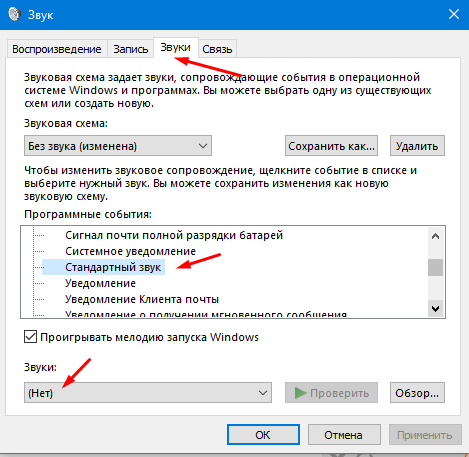Open the Запись tab
469x457 pixels.
click(x=130, y=49)
